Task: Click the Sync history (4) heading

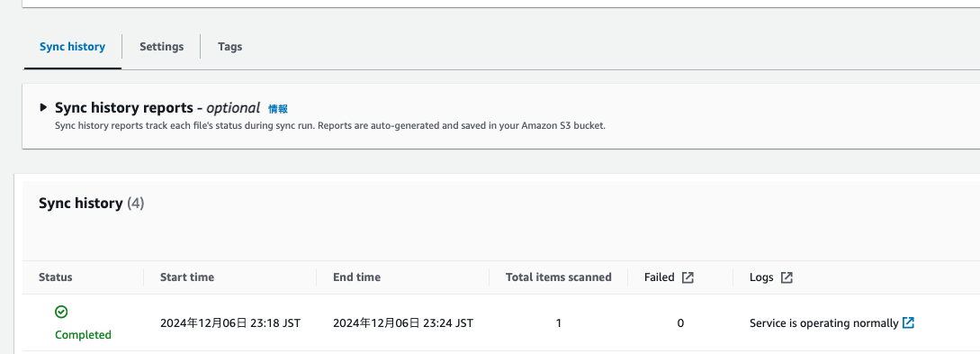Action: pos(91,204)
